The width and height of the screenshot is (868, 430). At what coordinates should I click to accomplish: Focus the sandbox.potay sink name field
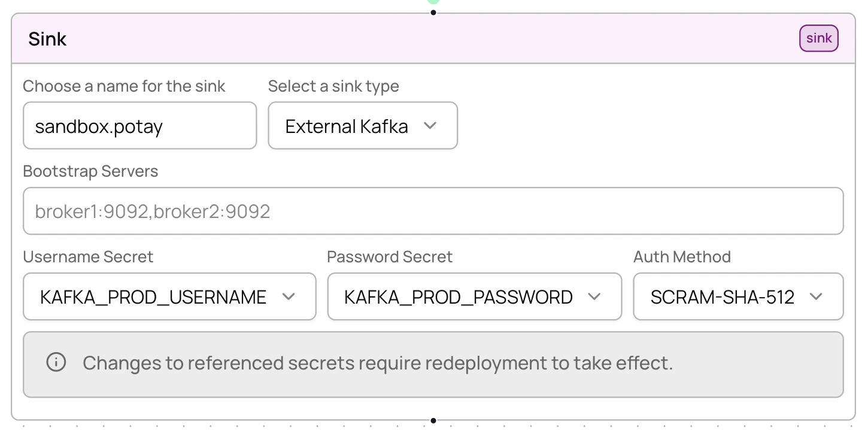pyautogui.click(x=139, y=126)
